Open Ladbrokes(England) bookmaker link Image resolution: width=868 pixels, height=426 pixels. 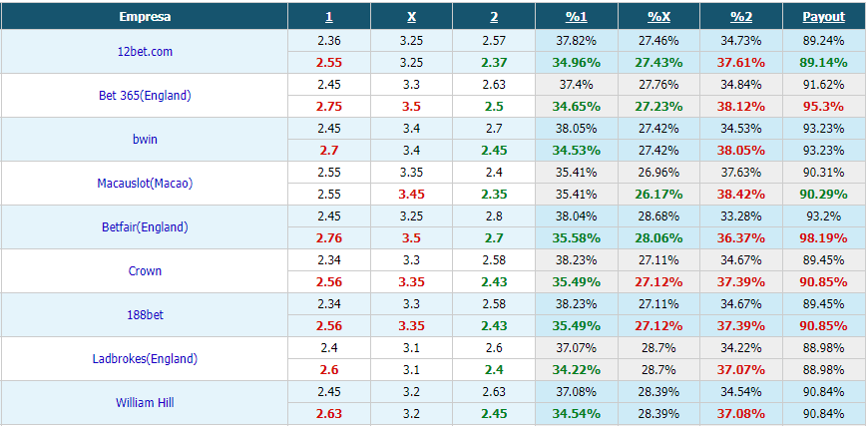(x=145, y=358)
